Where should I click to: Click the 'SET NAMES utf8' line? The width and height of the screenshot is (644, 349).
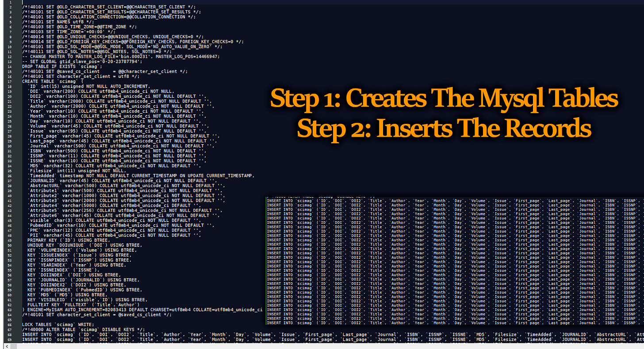click(58, 22)
